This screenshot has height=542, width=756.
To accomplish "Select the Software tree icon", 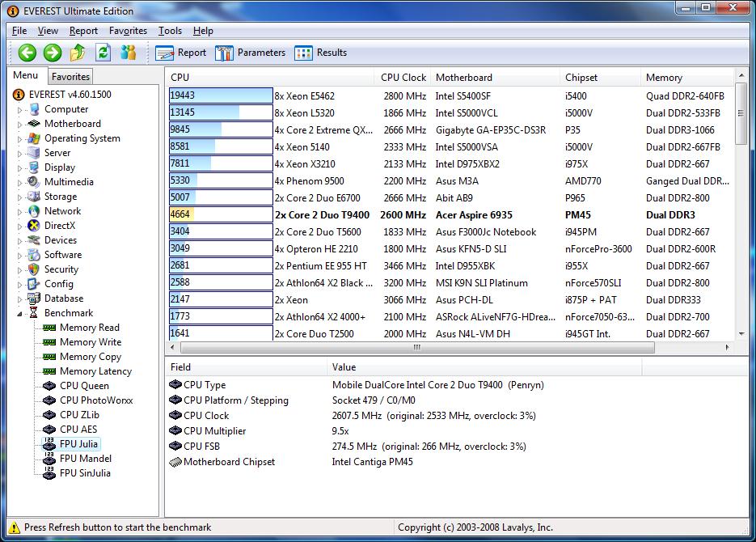I will click(34, 255).
